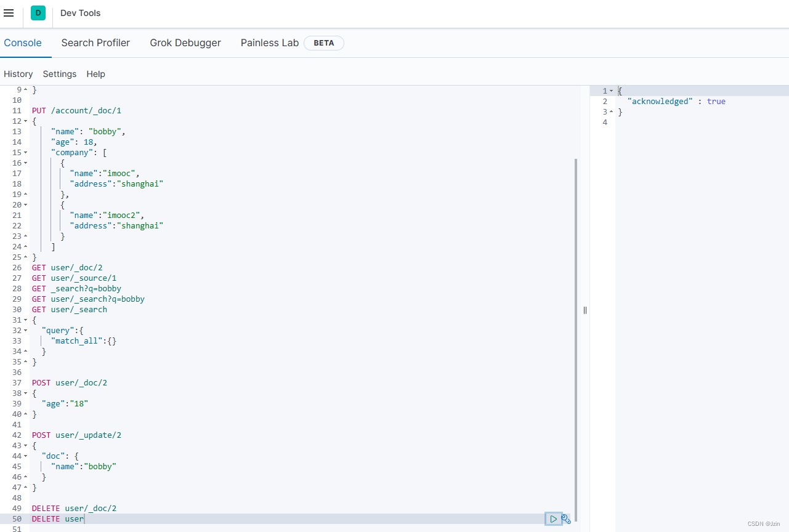
Task: Collapse the doc block at line 44
Action: point(25,456)
